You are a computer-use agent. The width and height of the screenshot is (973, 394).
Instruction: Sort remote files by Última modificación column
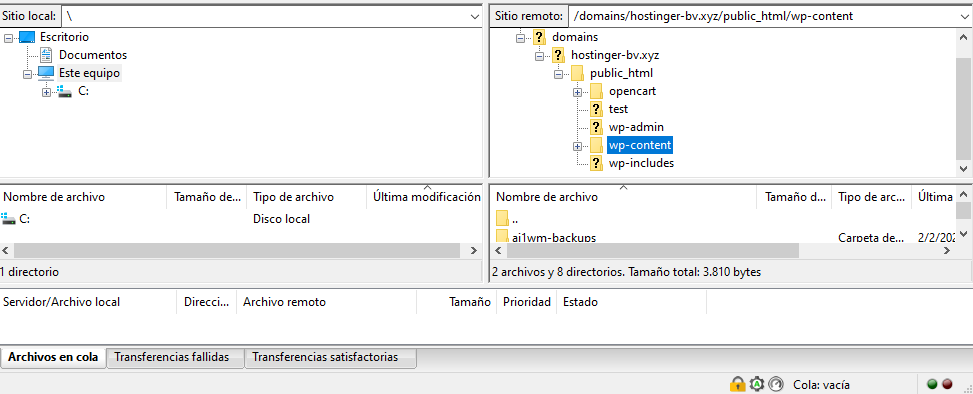point(933,197)
